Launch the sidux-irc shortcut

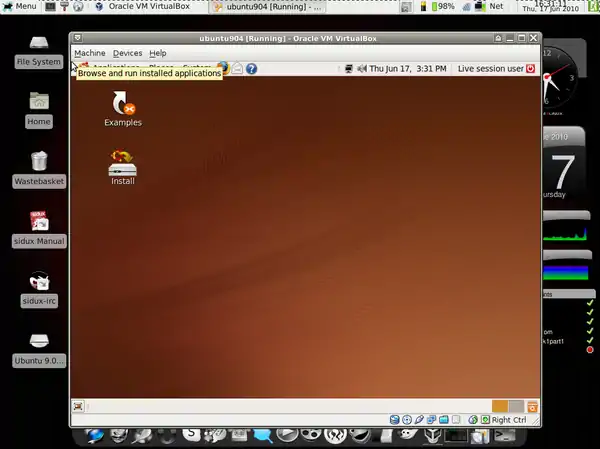(38, 283)
